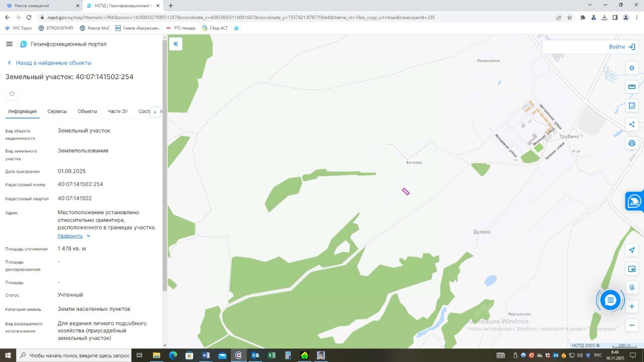The width and height of the screenshot is (644, 362).
Task: Open the blue side assistant widget
Action: [634, 201]
